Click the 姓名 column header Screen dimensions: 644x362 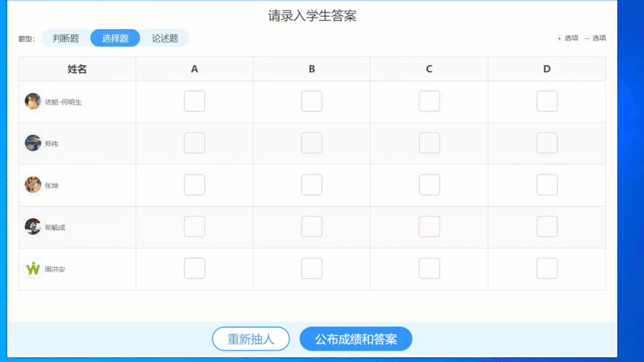[x=77, y=69]
